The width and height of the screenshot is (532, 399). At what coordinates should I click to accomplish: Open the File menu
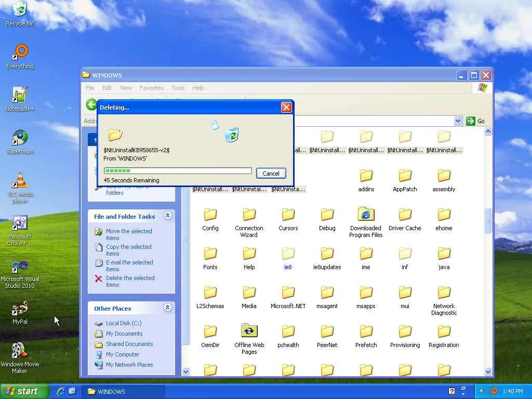90,88
